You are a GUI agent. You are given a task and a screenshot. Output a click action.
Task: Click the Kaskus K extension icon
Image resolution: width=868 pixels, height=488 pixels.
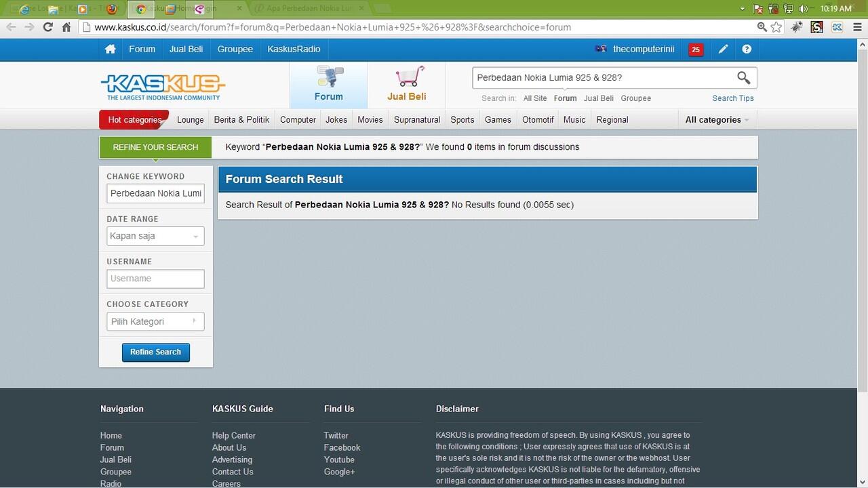(837, 27)
